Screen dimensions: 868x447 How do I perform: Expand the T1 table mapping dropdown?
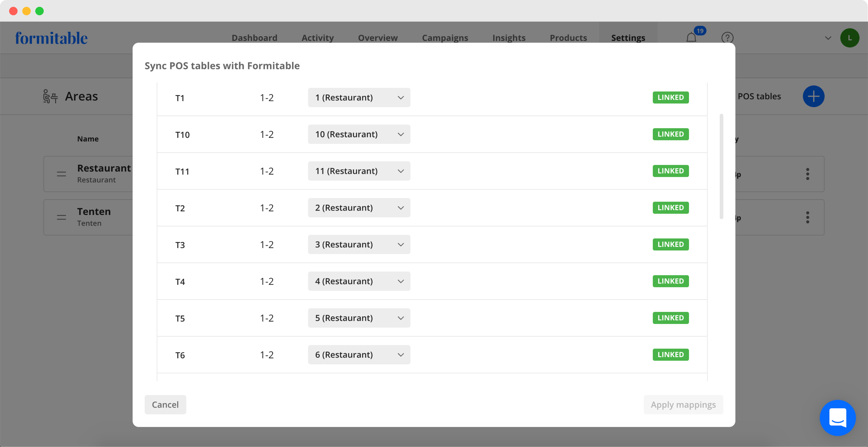tap(359, 98)
